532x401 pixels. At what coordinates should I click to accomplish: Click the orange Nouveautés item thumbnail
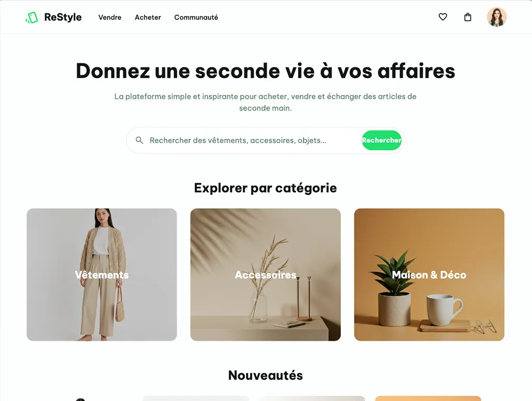coord(428,398)
